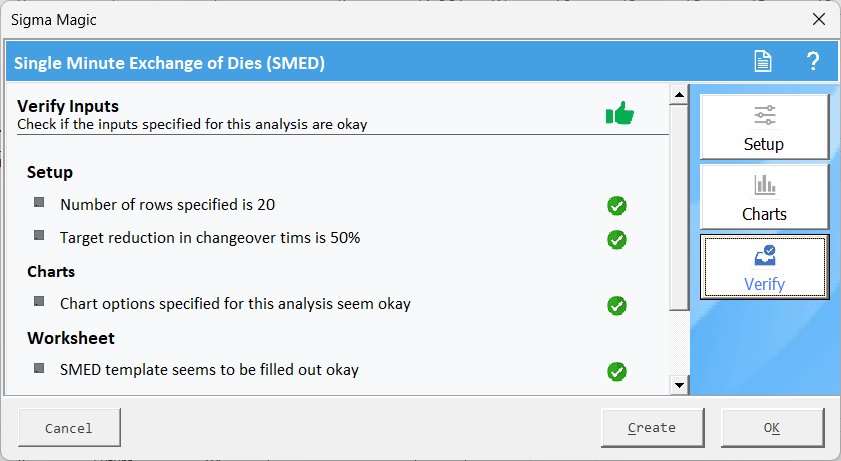Switch to the Setup tab
Viewport: 841px width, 461px height.
(x=764, y=127)
